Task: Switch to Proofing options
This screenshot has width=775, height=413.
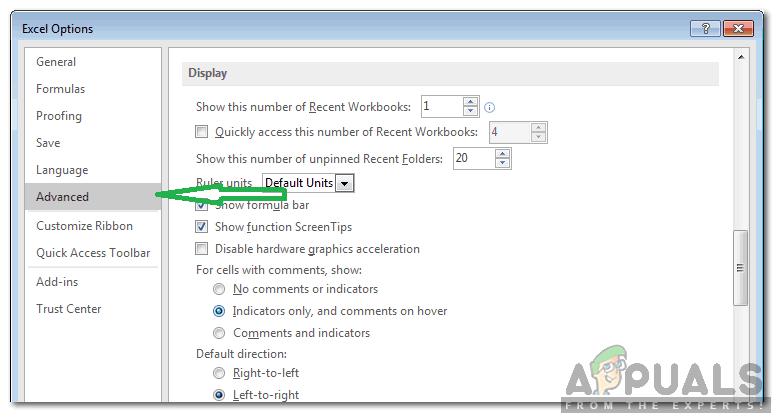Action: click(93, 116)
